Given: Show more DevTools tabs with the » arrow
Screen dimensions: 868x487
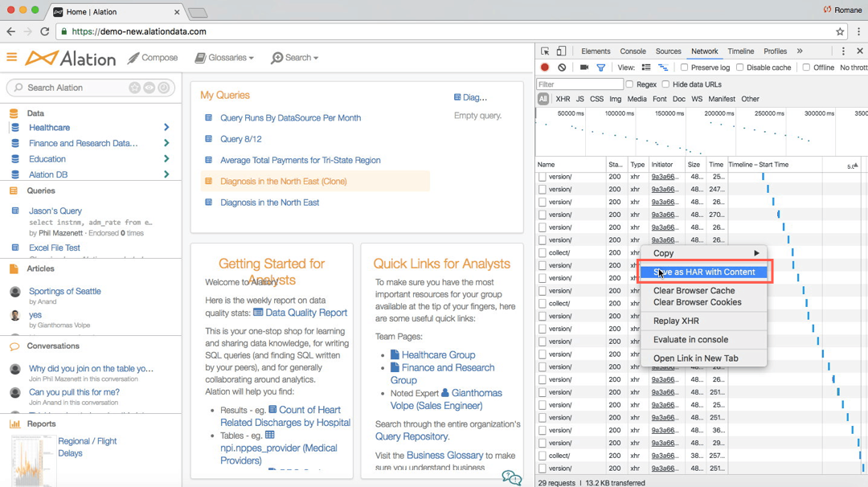Looking at the screenshot, I should pos(800,51).
